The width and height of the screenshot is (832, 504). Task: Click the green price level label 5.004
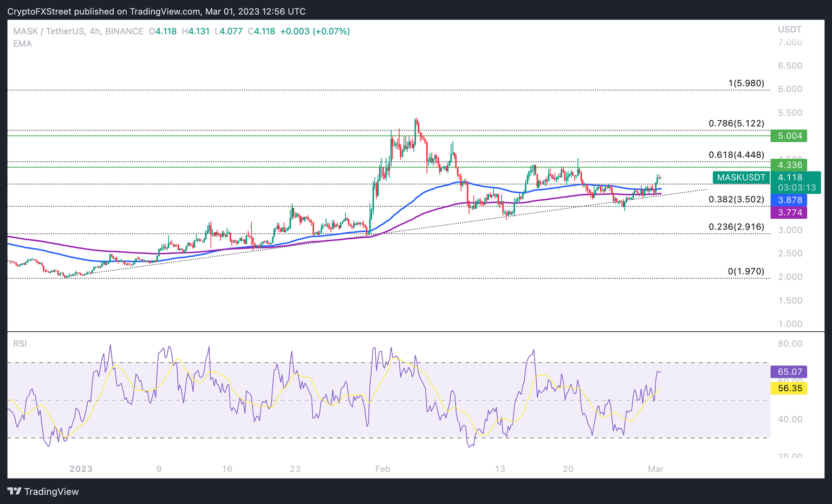[x=789, y=135]
